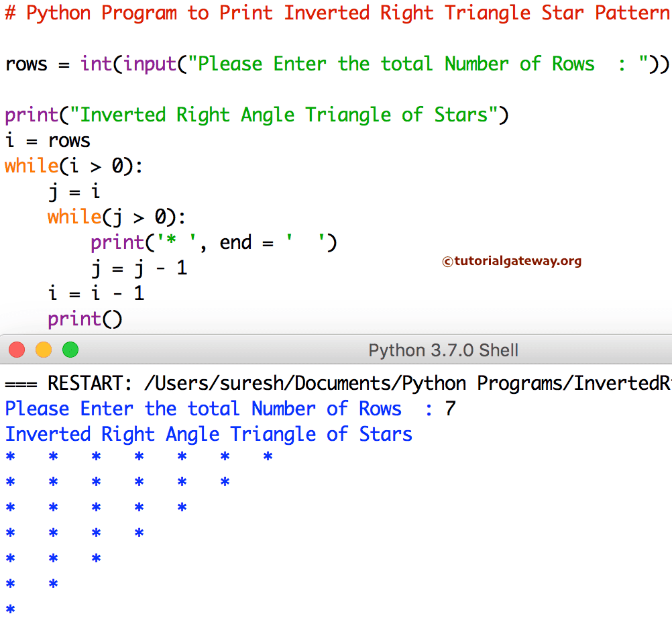Screen dimensions: 672x618
Task: Select the final print() statement
Action: coord(85,319)
